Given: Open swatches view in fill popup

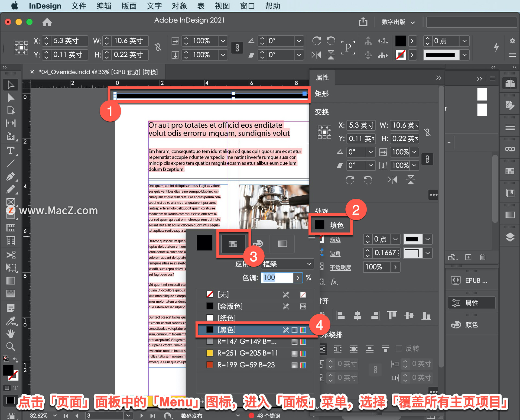Looking at the screenshot, I should 233,244.
